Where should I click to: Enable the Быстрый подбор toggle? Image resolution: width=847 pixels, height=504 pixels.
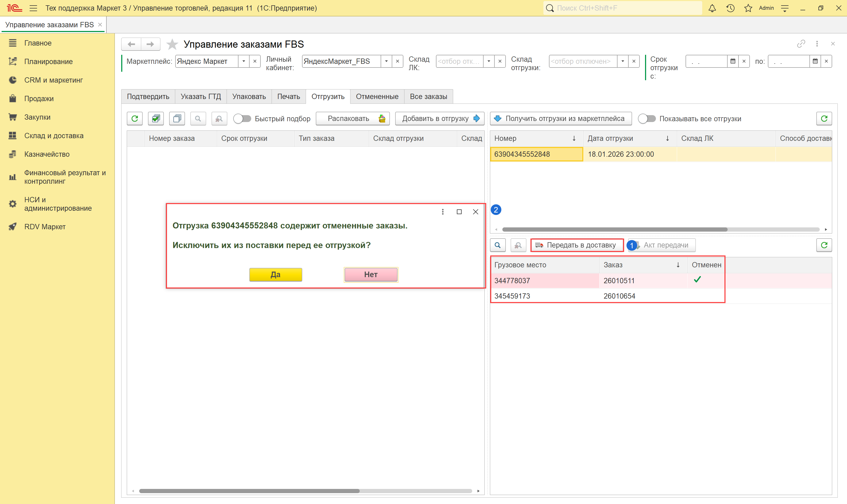(242, 119)
